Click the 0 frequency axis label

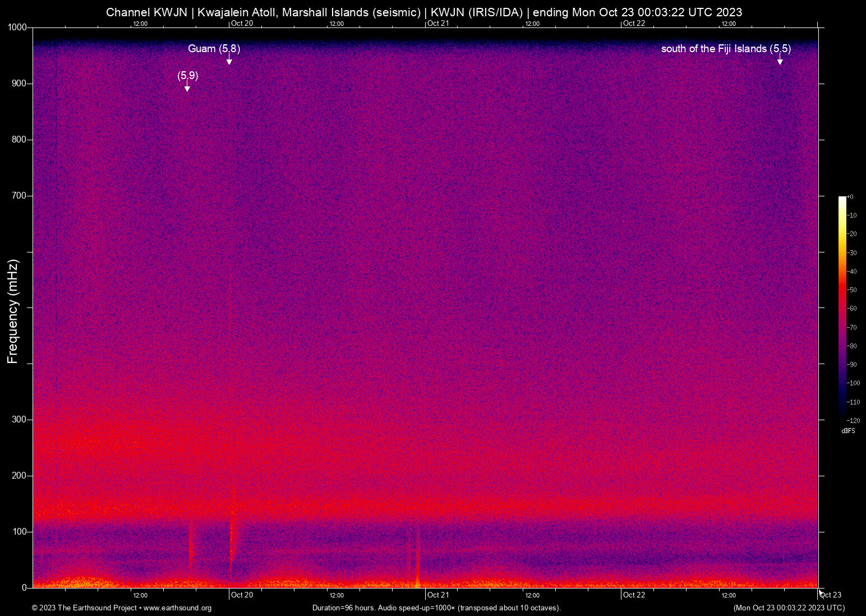point(24,587)
